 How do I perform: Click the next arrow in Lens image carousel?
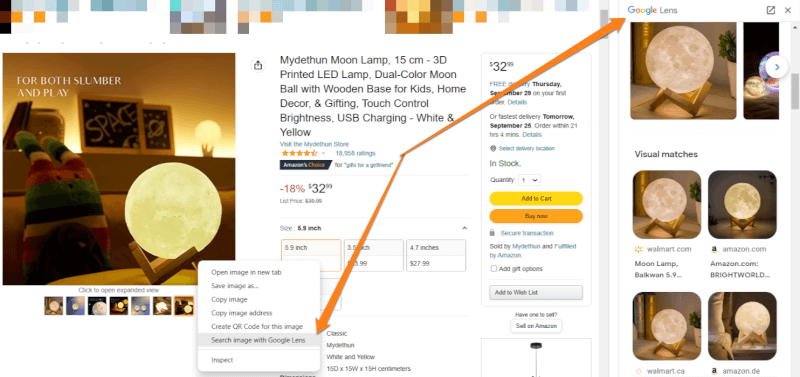tap(777, 67)
